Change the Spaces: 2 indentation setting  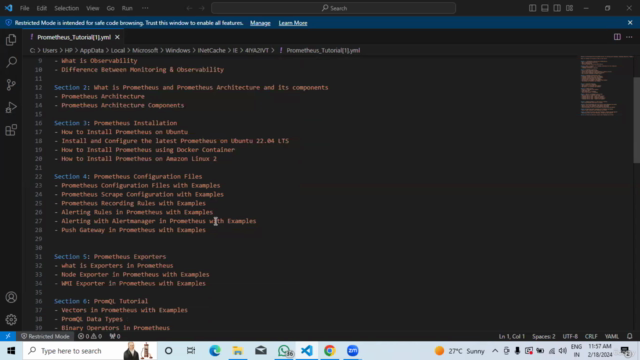pyautogui.click(x=543, y=336)
